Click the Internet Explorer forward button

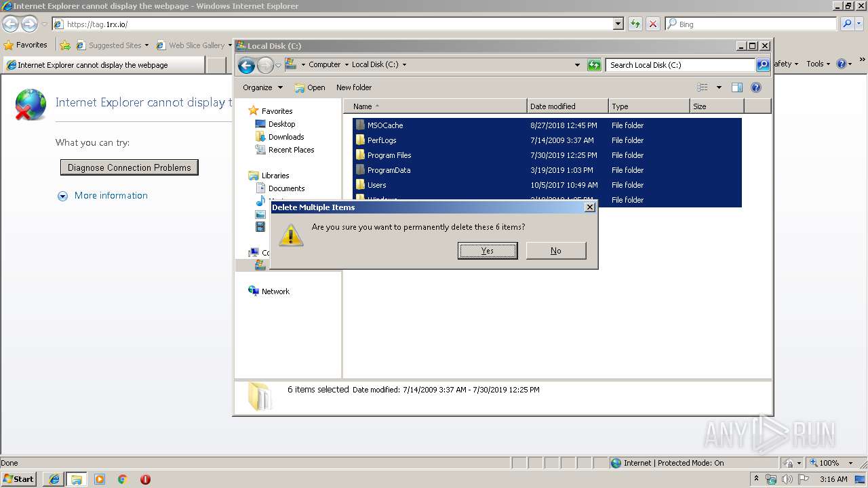coord(29,24)
